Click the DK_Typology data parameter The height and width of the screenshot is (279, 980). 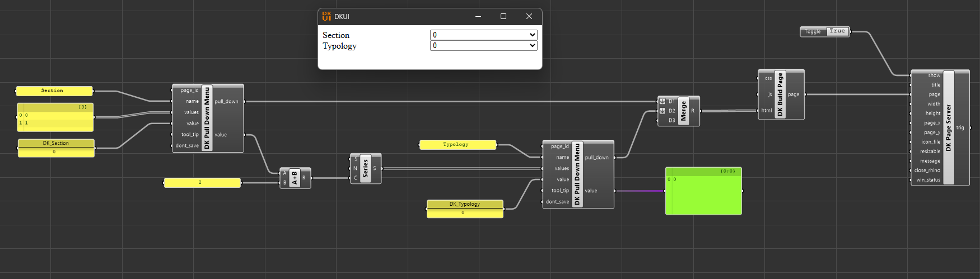pos(465,209)
